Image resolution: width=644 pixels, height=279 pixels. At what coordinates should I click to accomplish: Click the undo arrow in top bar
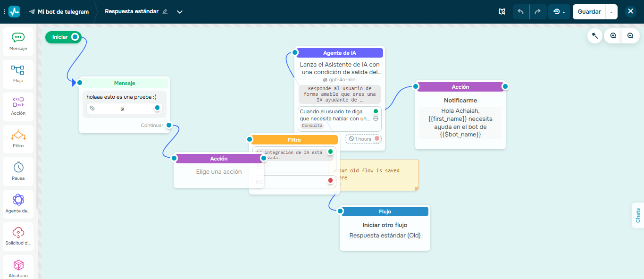tap(521, 11)
